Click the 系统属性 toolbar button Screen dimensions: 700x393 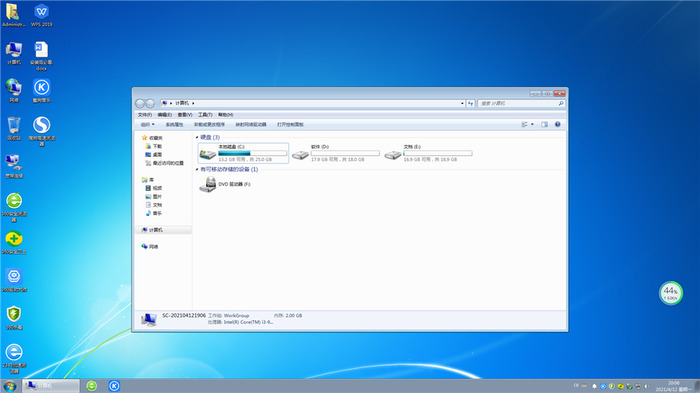[175, 125]
